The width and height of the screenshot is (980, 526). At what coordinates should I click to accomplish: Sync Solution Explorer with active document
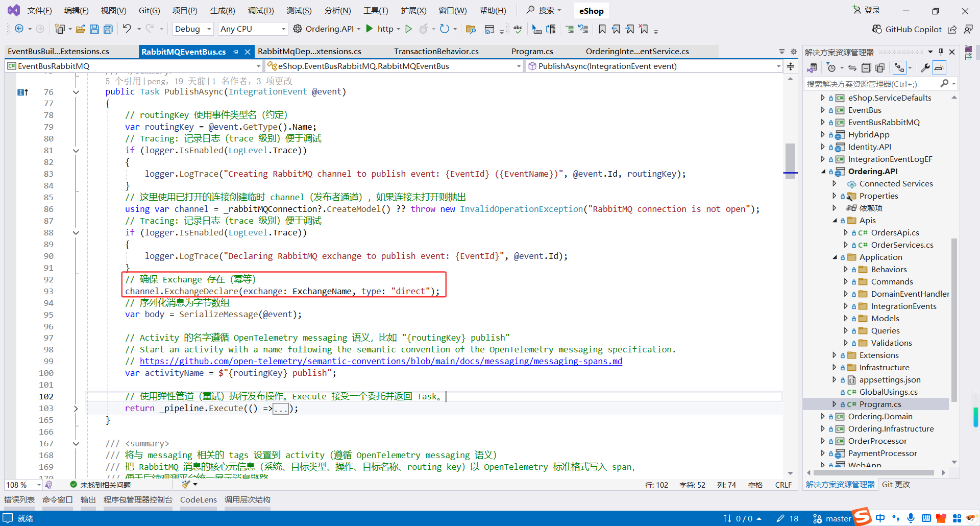tap(852, 67)
